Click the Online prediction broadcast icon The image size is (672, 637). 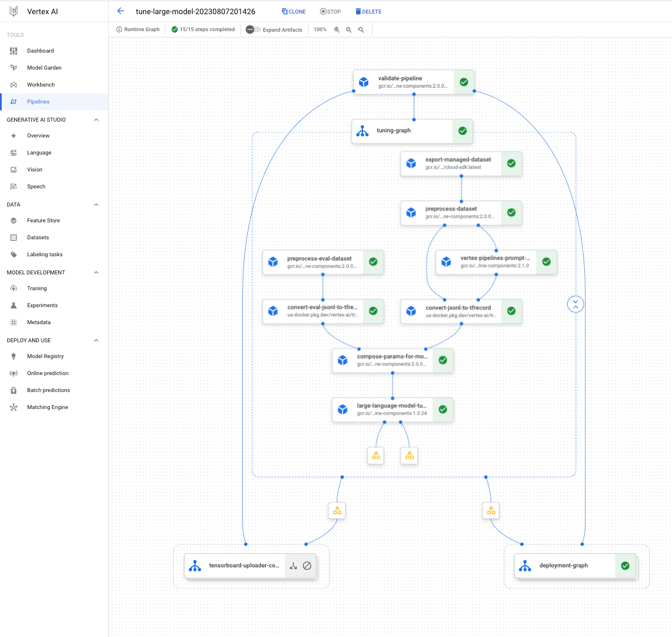(14, 373)
